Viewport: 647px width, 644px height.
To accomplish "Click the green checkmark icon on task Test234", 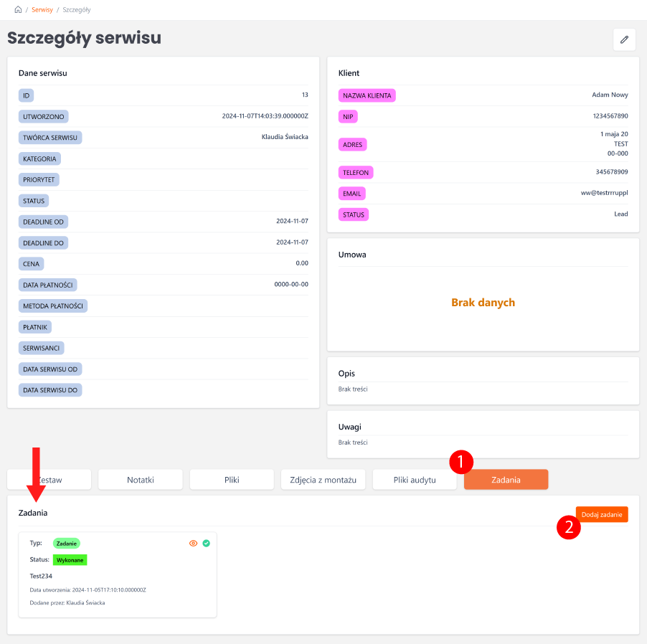I will 207,544.
